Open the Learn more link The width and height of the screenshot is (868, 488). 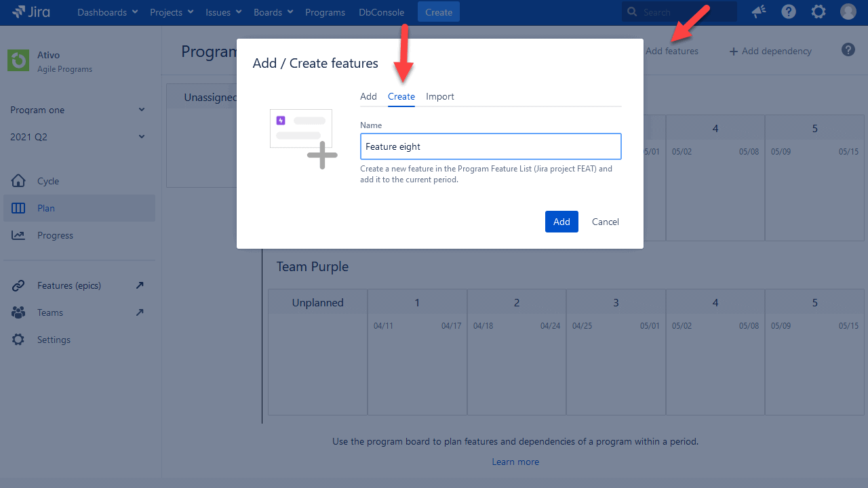tap(515, 462)
